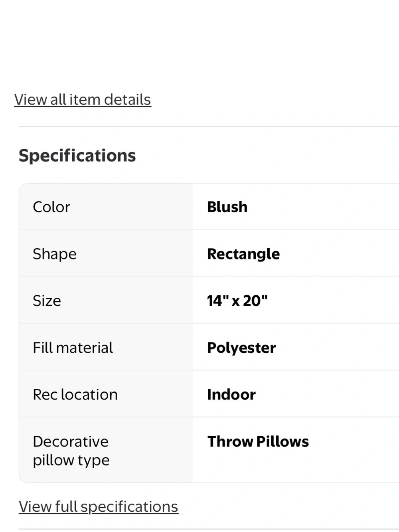The image size is (399, 532).
Task: Click the word pillow type in label
Action: click(x=71, y=460)
